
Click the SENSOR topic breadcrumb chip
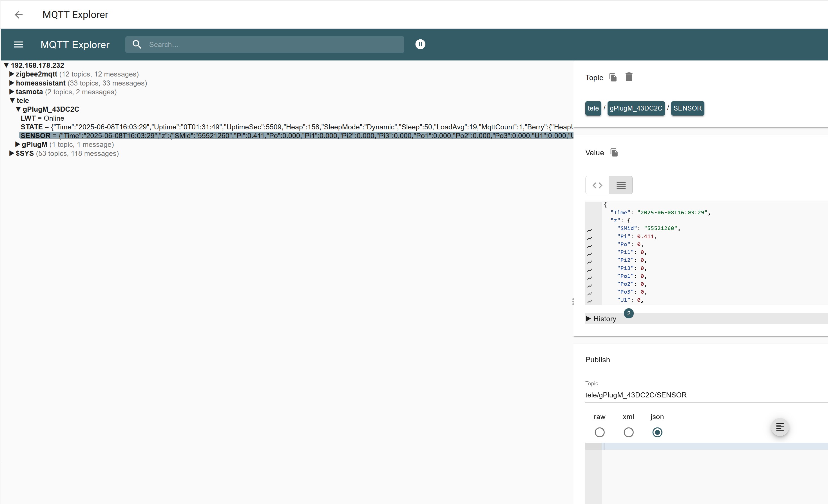687,108
